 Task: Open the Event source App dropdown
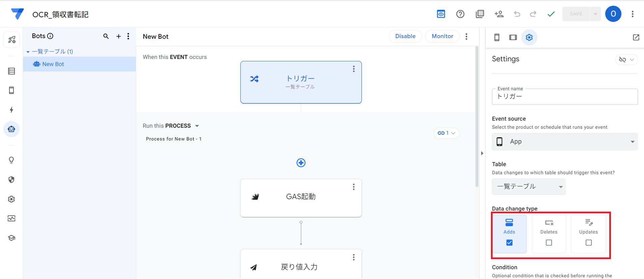click(x=565, y=142)
